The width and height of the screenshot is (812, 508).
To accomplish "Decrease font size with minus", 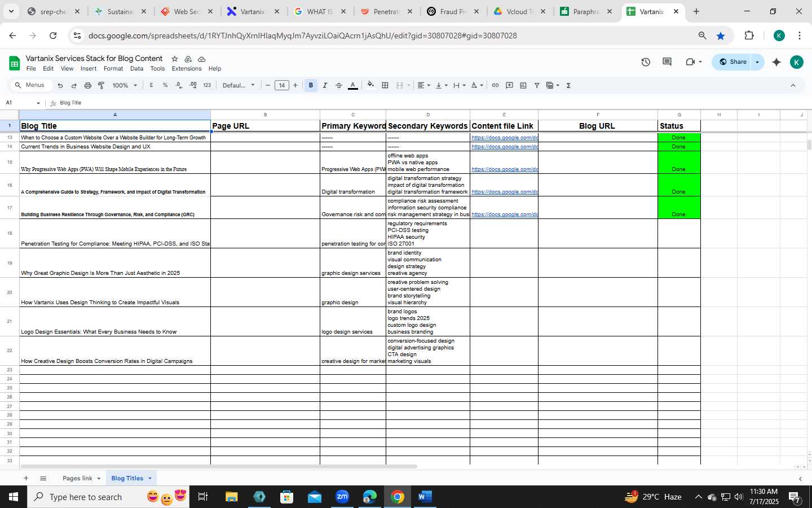I will click(268, 85).
